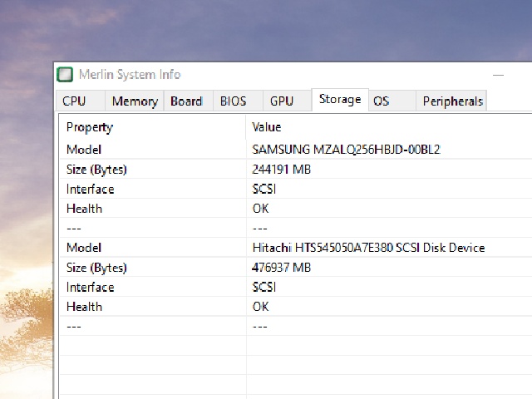This screenshot has width=532, height=399.
Task: Open the OS tab
Action: [x=381, y=101]
